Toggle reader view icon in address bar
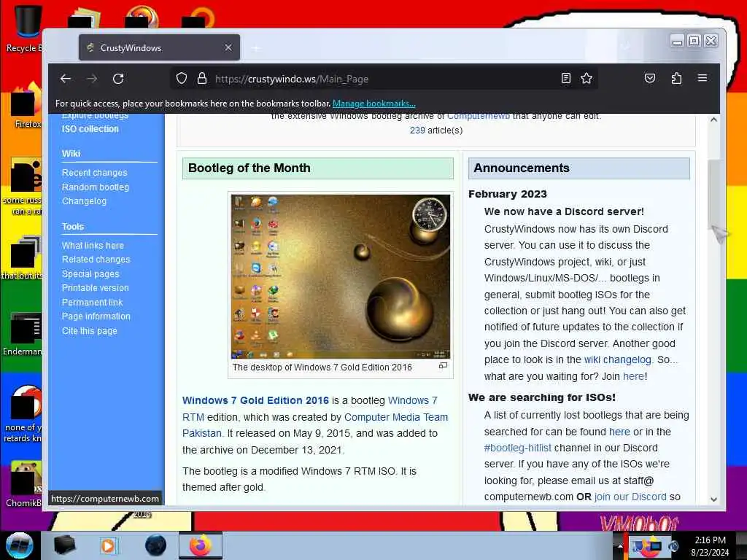The image size is (747, 560). coord(565,78)
